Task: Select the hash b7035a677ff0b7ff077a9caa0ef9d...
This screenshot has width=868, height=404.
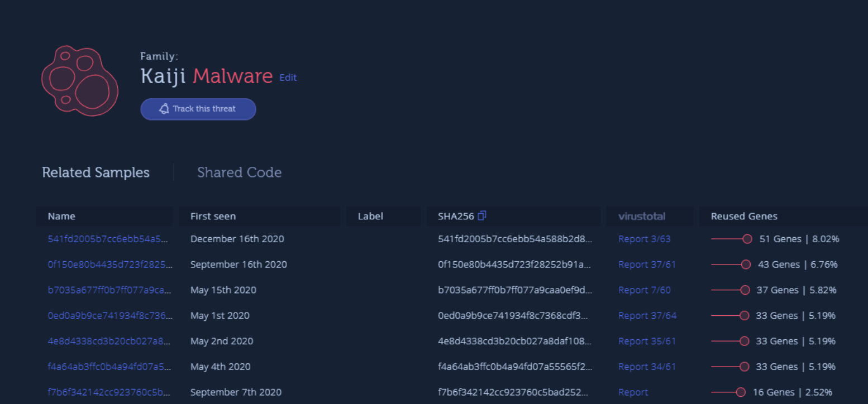Action: pyautogui.click(x=515, y=290)
